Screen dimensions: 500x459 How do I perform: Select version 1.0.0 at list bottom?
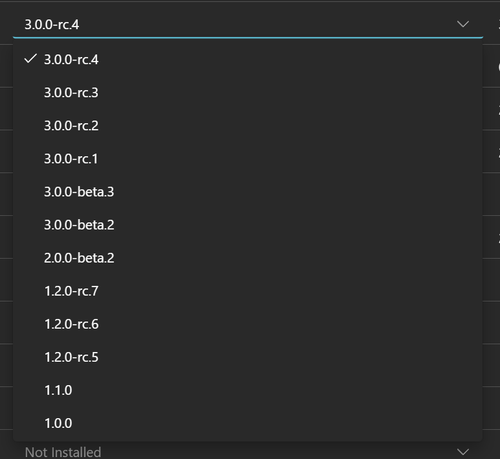[247, 423]
